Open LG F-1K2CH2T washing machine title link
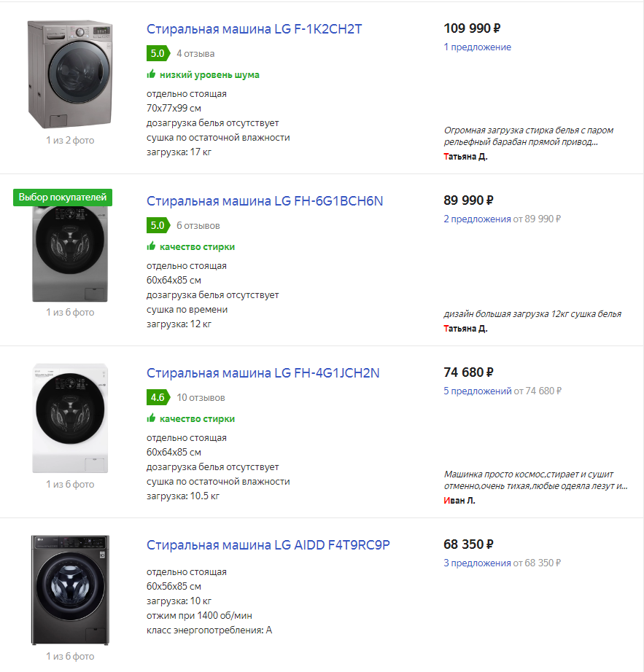This screenshot has width=644, height=672. (254, 29)
